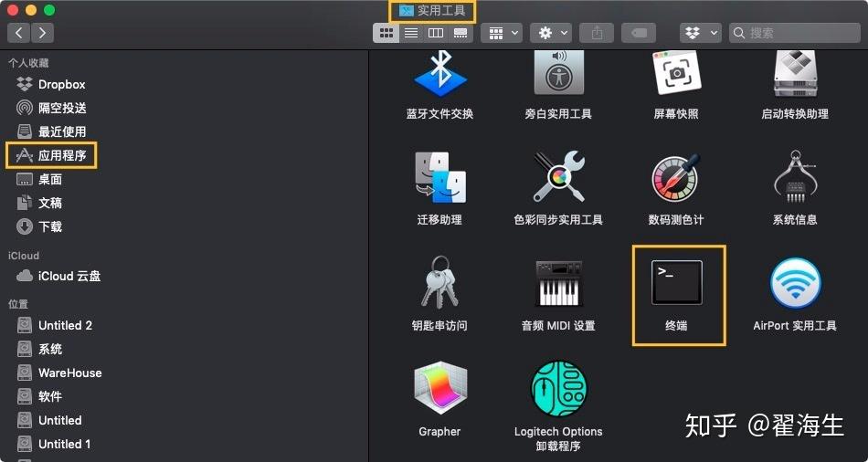This screenshot has height=462, width=868.
Task: Select Applications (应用程序) in sidebar
Action: pyautogui.click(x=51, y=155)
